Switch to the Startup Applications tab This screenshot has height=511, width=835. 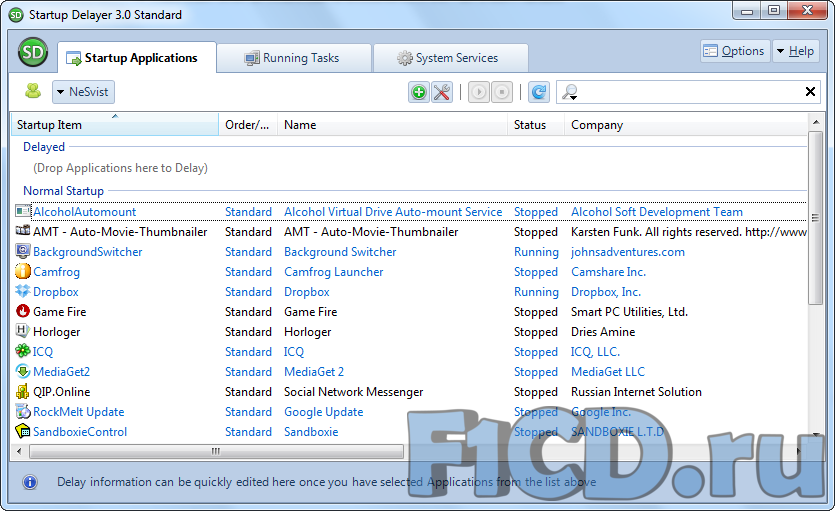137,57
